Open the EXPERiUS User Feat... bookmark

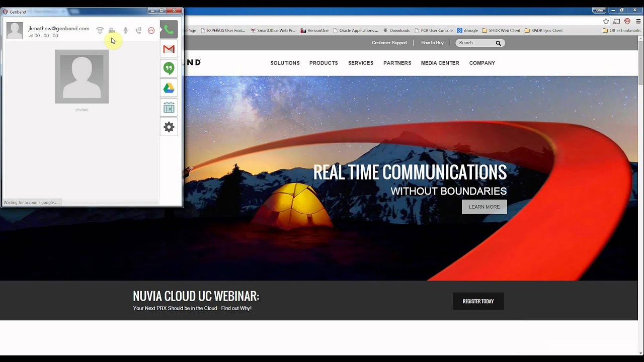pos(222,30)
